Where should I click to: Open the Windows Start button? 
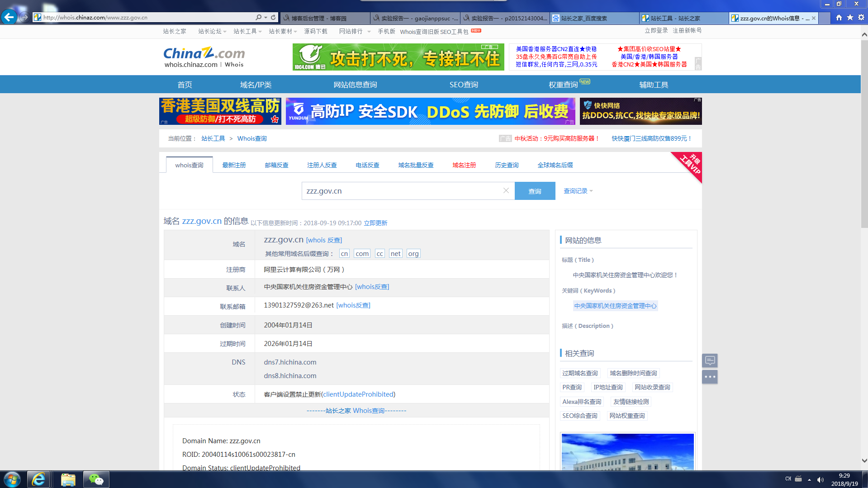click(12, 479)
